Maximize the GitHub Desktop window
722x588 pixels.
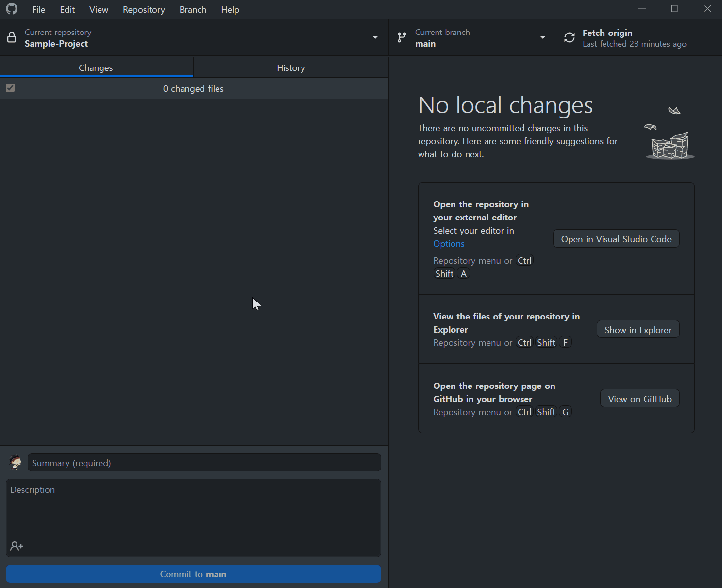coord(674,9)
